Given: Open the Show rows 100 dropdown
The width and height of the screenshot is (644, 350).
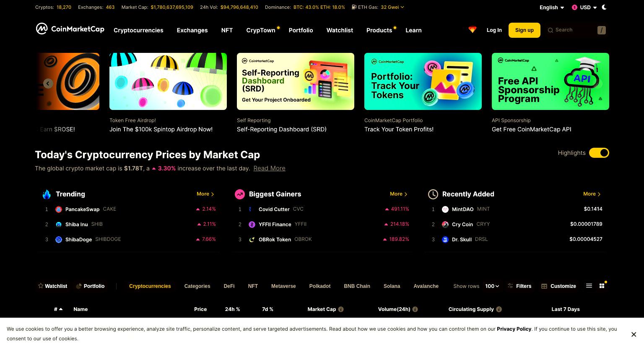Looking at the screenshot, I should (492, 286).
